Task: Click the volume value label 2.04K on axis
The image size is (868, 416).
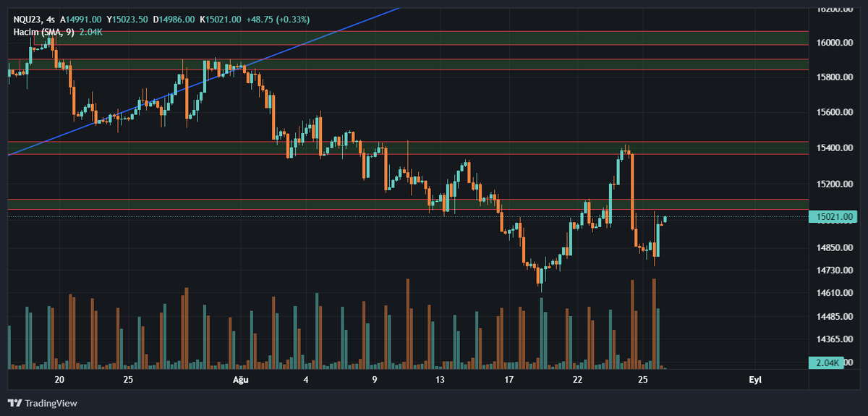Action: tap(826, 362)
